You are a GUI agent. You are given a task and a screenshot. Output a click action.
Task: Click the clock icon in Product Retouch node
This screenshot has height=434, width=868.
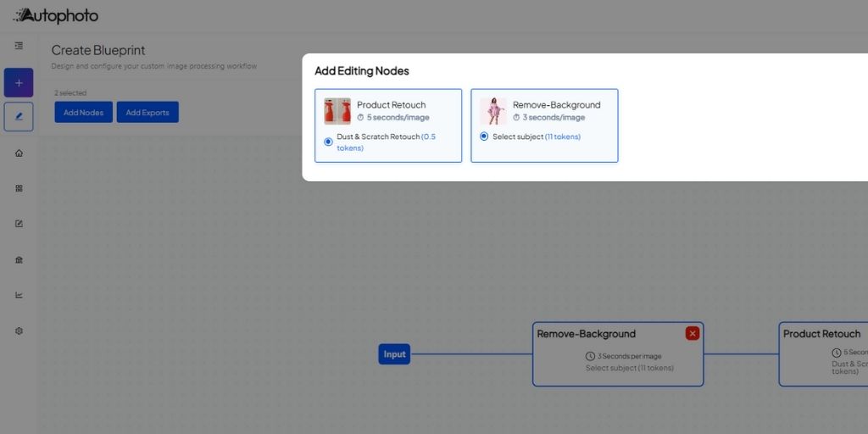coord(837,353)
